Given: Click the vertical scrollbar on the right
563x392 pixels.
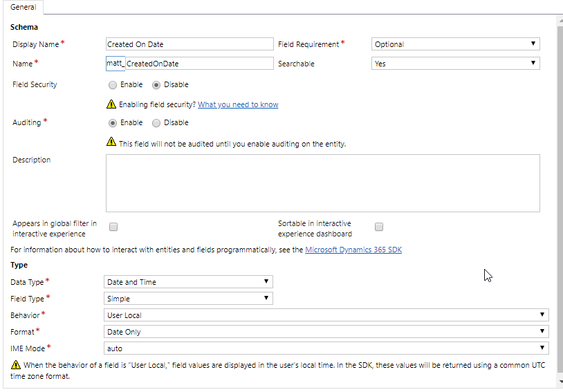Looking at the screenshot, I should point(560,201).
